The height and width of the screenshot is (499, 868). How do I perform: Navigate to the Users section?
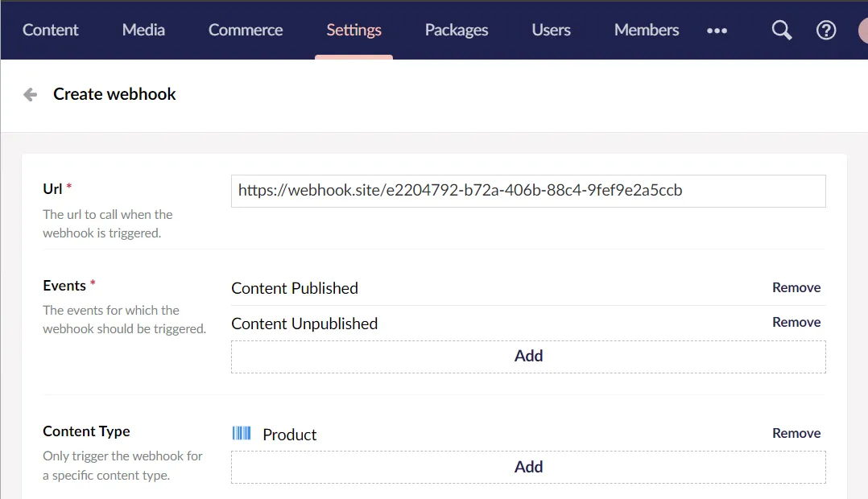pos(551,31)
